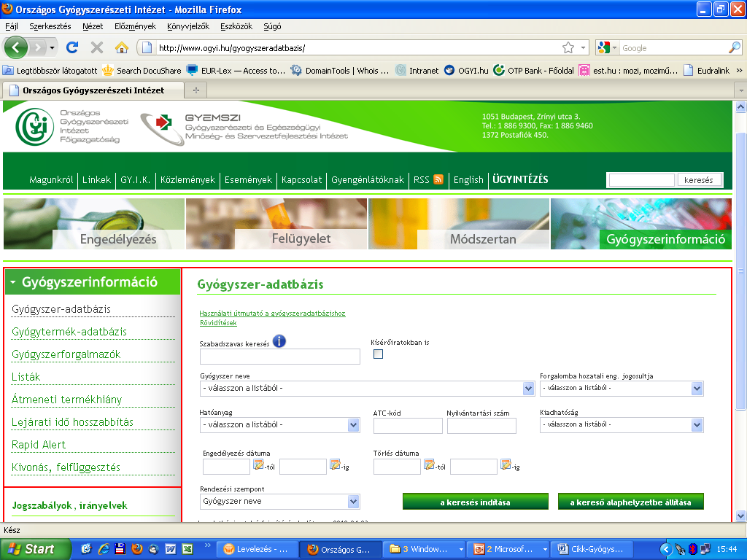Open the RSS feed icon
747x560 pixels.
[438, 179]
